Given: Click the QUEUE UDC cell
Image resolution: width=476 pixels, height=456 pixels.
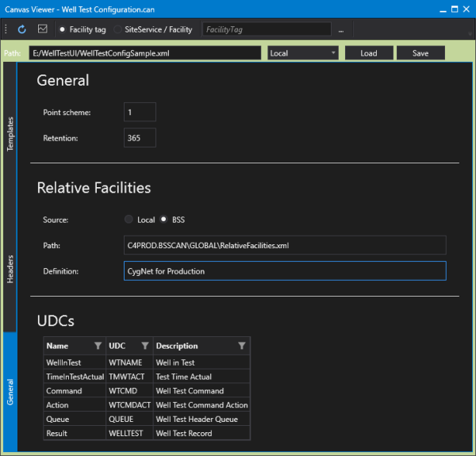Looking at the screenshot, I should tap(129, 419).
